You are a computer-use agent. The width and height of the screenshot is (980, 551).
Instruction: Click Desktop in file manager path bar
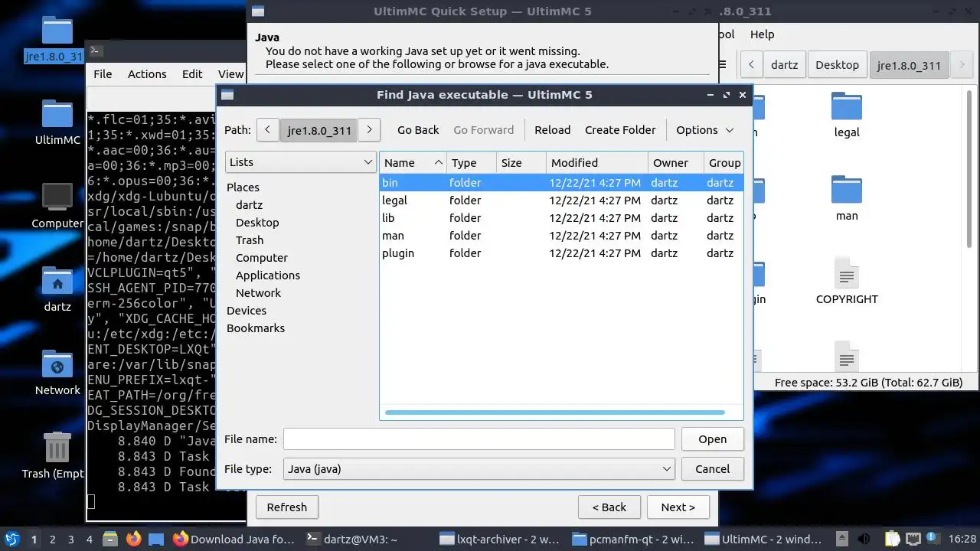click(837, 65)
